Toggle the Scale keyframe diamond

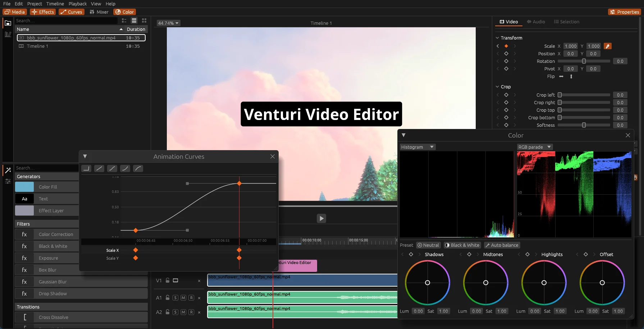tap(506, 46)
